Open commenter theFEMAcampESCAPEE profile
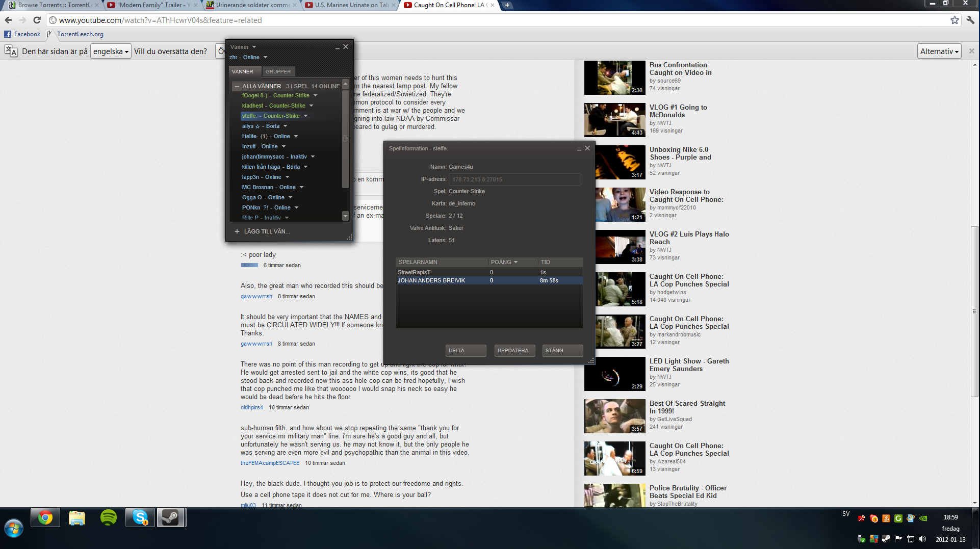Screen dimensions: 980x549 click(x=270, y=463)
